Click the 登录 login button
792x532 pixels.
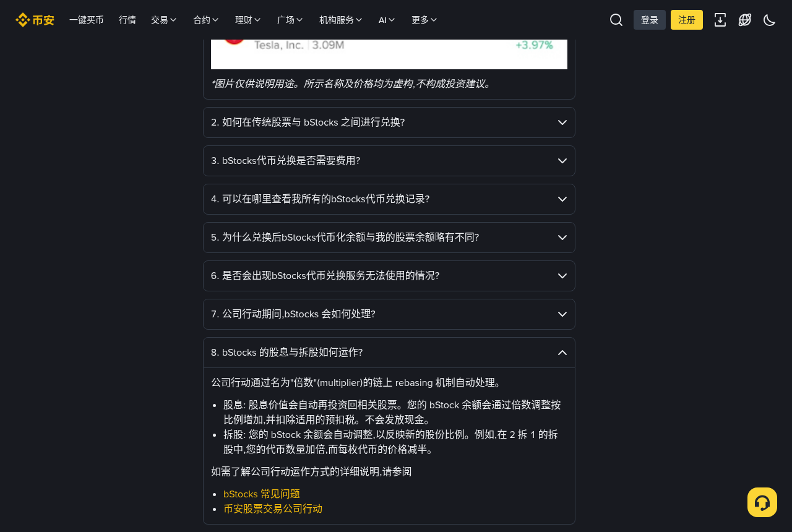click(x=650, y=20)
